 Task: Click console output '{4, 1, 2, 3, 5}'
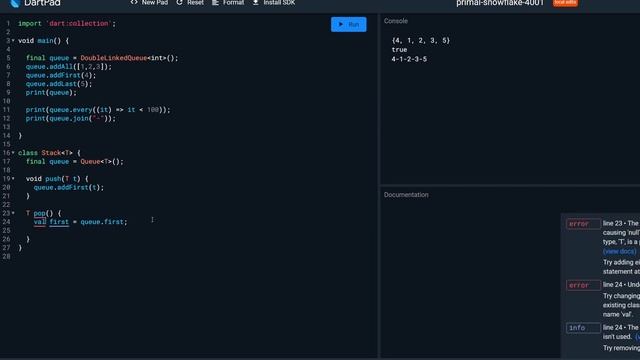coord(420,40)
